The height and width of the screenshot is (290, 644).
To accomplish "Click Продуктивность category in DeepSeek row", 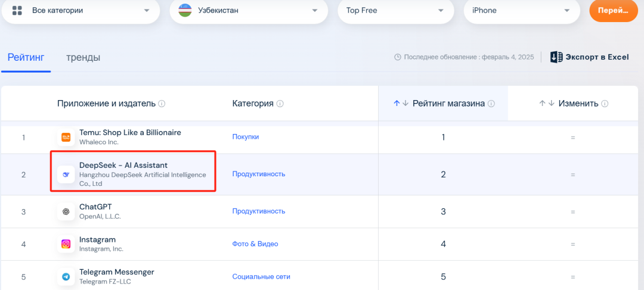I will point(259,174).
